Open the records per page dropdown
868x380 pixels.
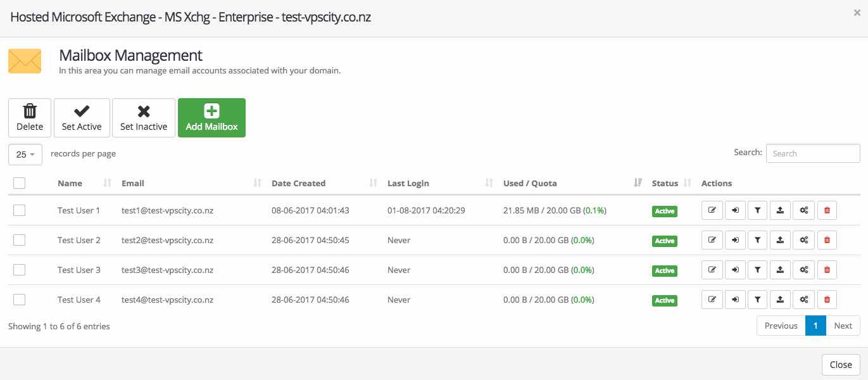(x=25, y=154)
